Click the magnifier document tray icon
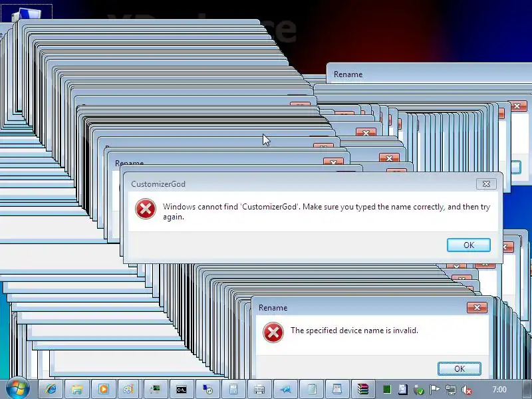Viewport: 532px width, 399px height. [403, 390]
